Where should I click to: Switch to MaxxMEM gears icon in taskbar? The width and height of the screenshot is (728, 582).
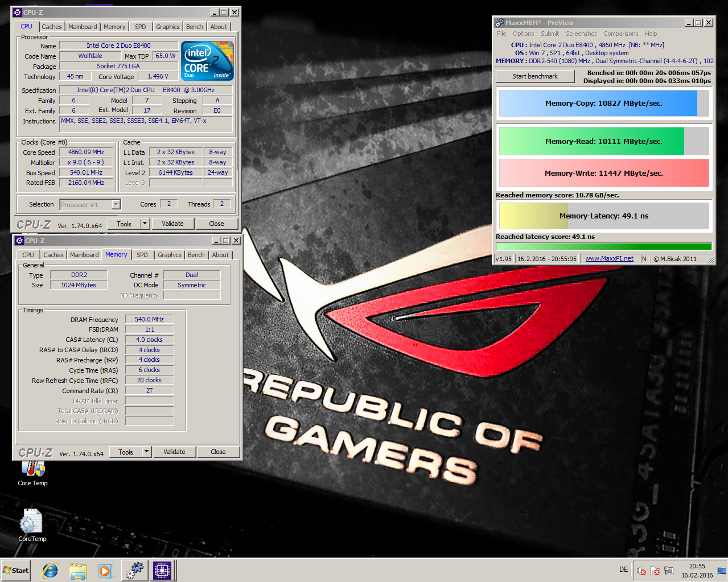(135, 571)
